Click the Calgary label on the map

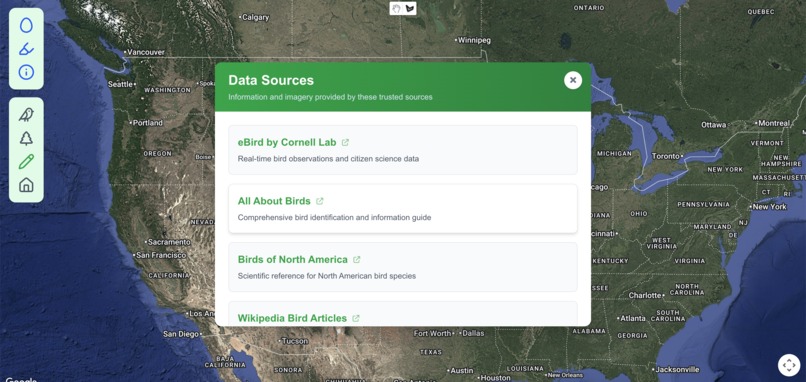[x=254, y=17]
